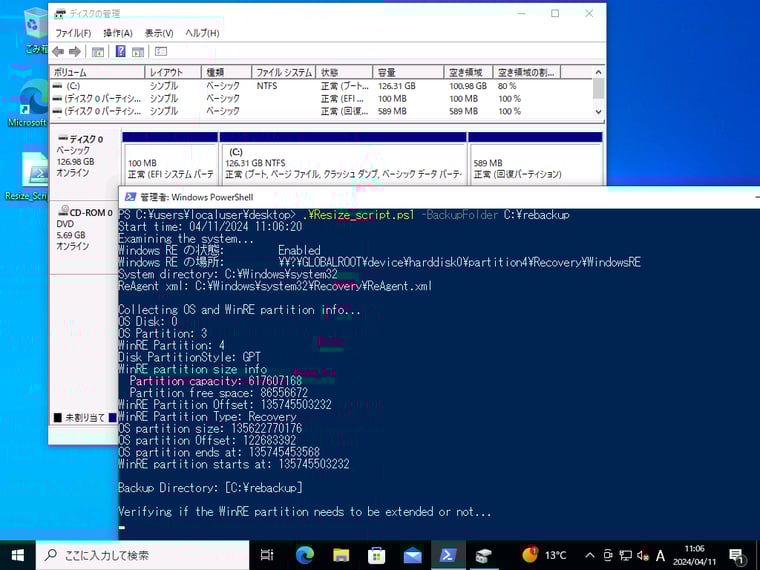Select the ディスク 0 disk label
760x570 pixels.
pos(84,156)
